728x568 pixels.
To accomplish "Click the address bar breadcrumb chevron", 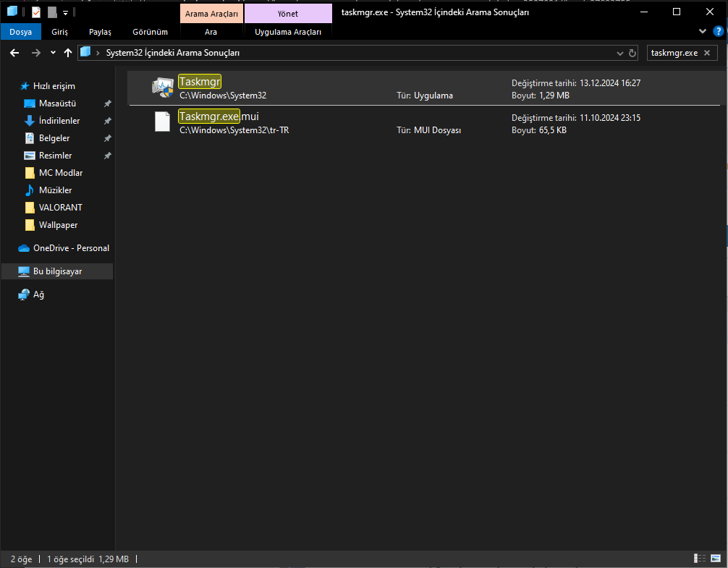I will tap(98, 53).
